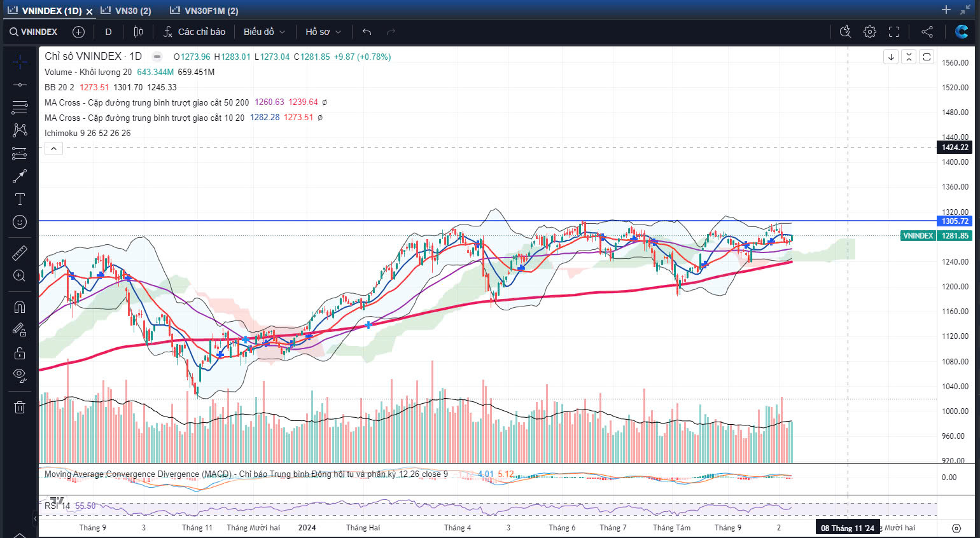Select the horizontal line drawing tool
Image resolution: width=980 pixels, height=538 pixels.
(20, 85)
